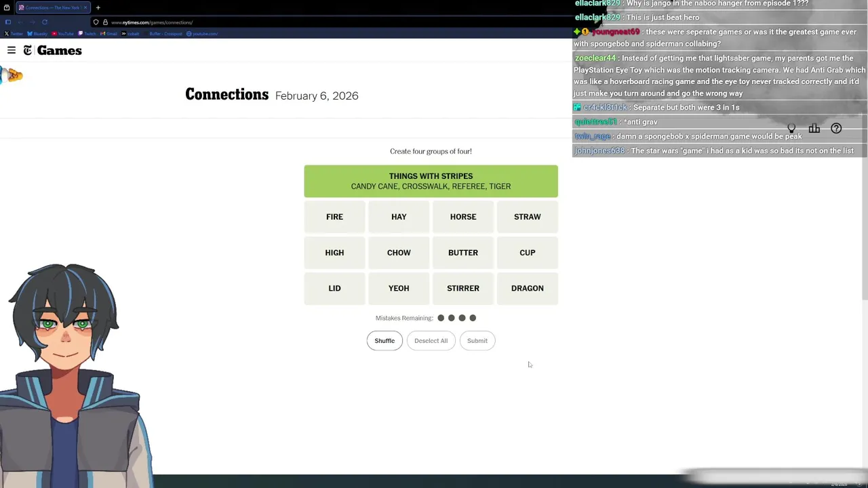Select the STIRRER tile
Viewport: 868px width, 488px height.
[463, 288]
